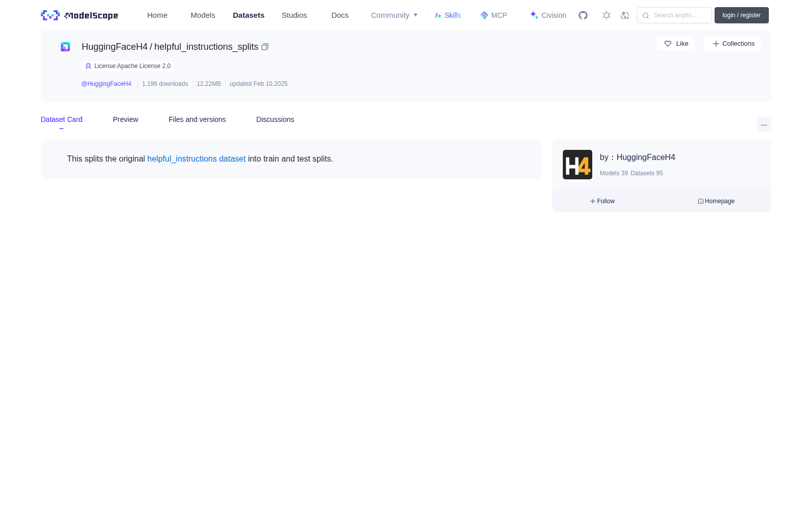Focus the Search anything input field

(x=674, y=15)
